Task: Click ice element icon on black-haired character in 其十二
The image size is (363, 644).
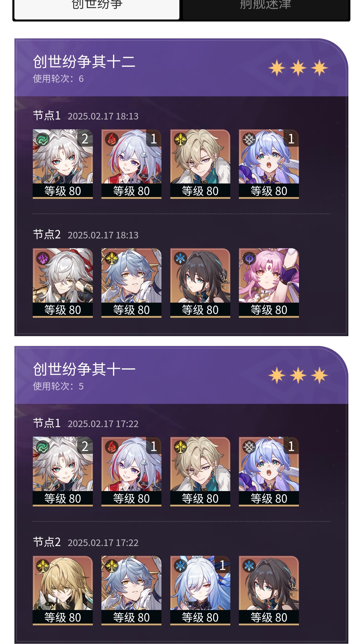Action: [180, 258]
